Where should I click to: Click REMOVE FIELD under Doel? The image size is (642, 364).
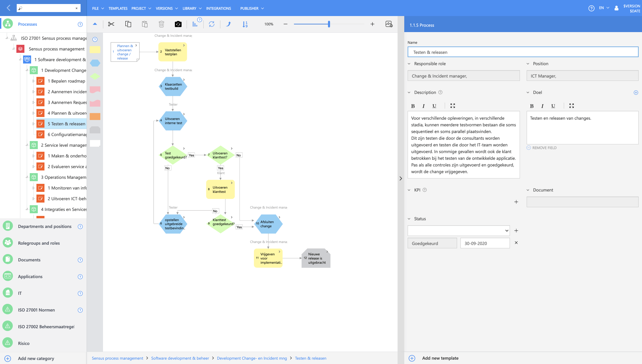(542, 148)
